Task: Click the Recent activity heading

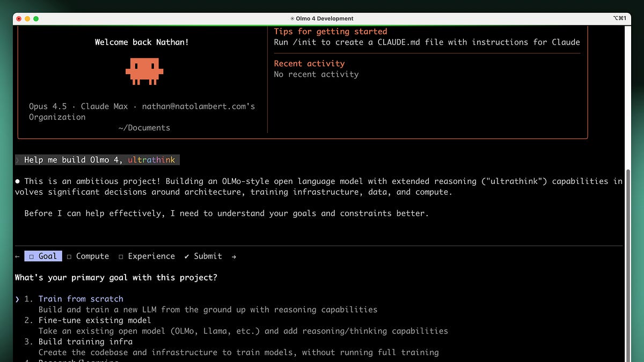Action: click(x=309, y=63)
